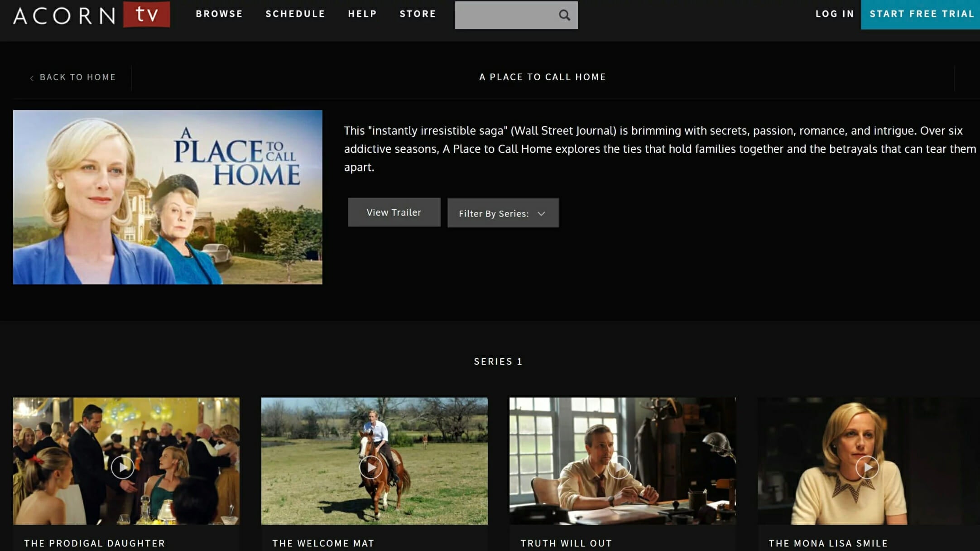
Task: Click the A Place to Call Home poster
Action: (x=168, y=197)
